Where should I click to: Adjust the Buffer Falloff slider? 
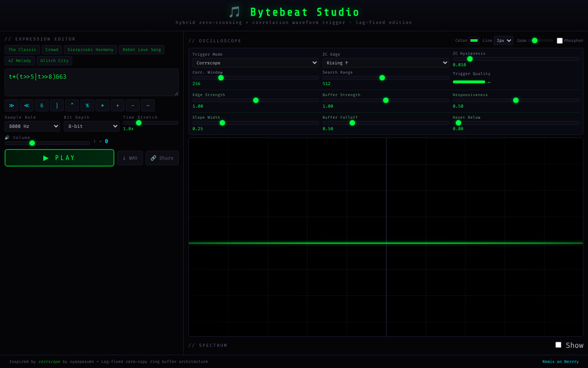(x=386, y=123)
